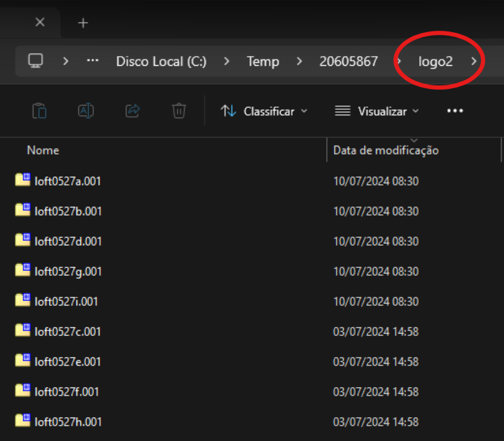
Task: Click the file icon of loft0527h.001
Action: tap(23, 421)
